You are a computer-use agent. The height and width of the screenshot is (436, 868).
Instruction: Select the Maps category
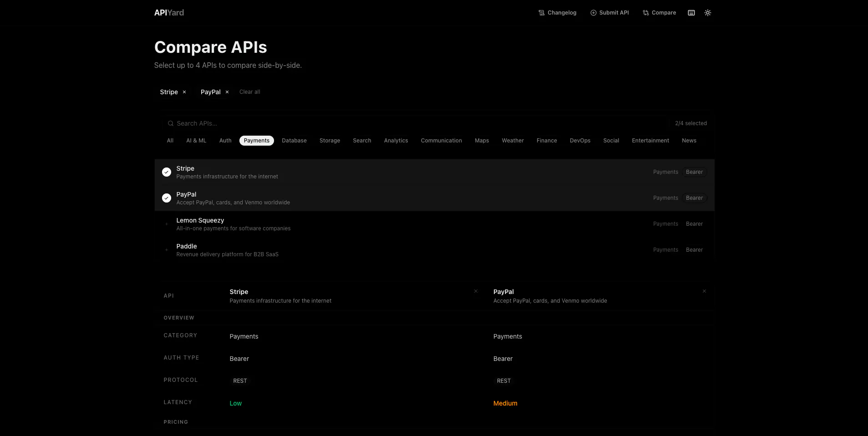[482, 141]
